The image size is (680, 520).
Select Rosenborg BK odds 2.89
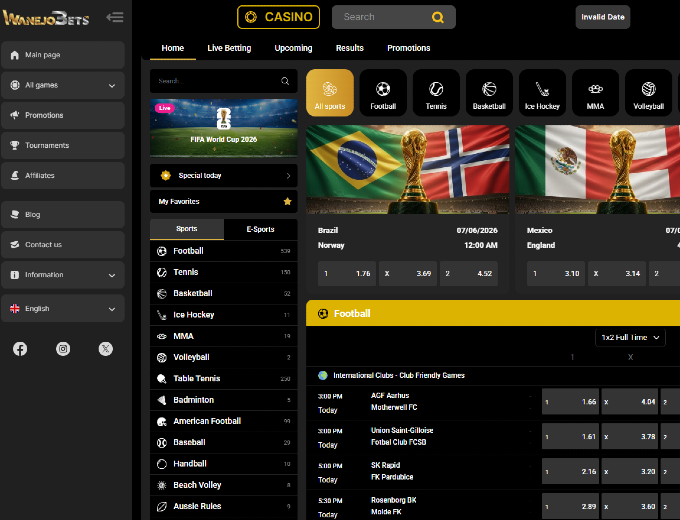click(x=570, y=506)
